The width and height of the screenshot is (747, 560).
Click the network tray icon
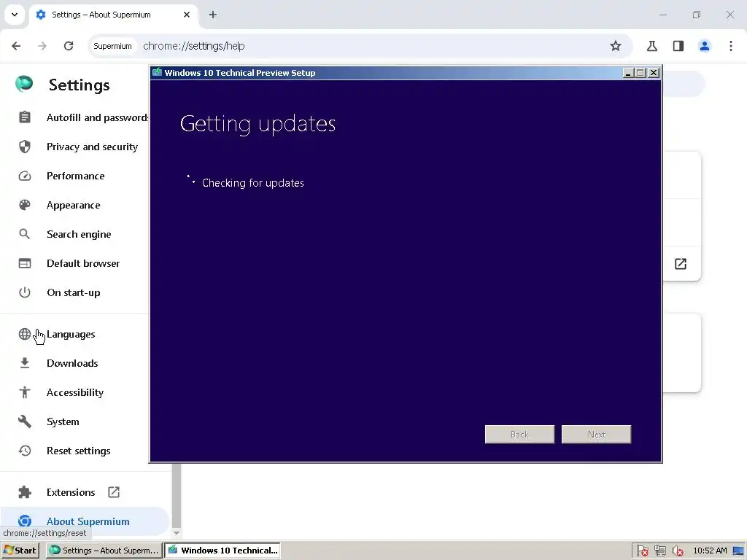660,551
